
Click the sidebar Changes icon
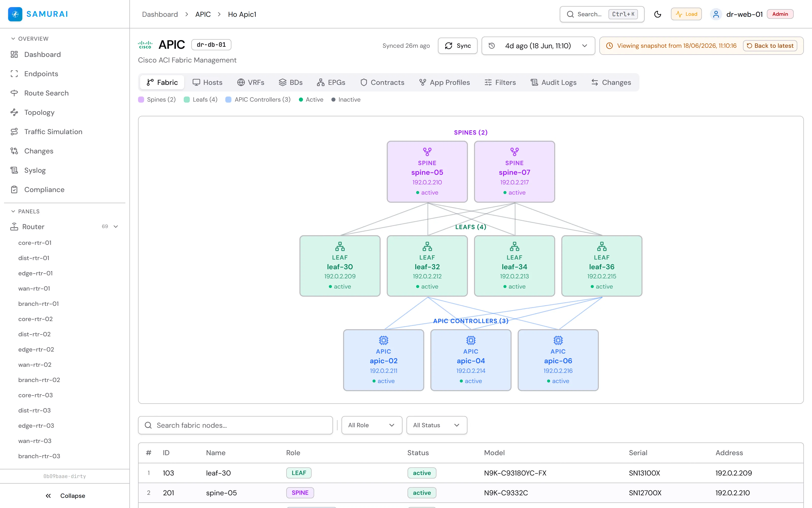click(x=14, y=151)
